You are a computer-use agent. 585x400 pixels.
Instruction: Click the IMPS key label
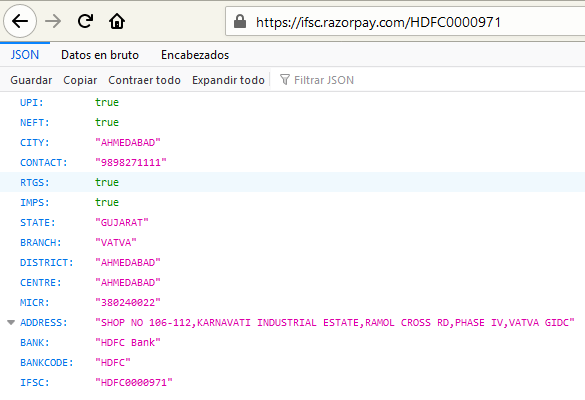point(35,203)
